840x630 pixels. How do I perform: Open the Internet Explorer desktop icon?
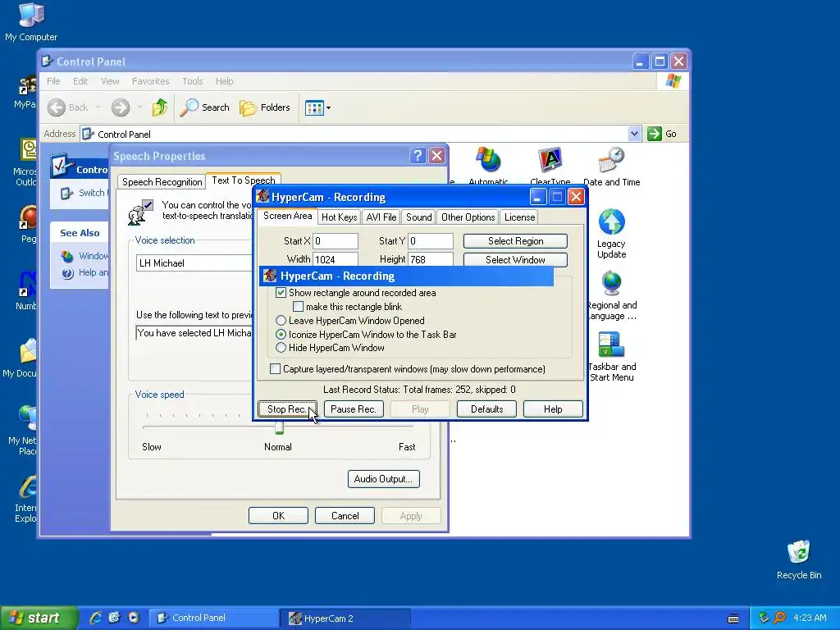coord(25,498)
